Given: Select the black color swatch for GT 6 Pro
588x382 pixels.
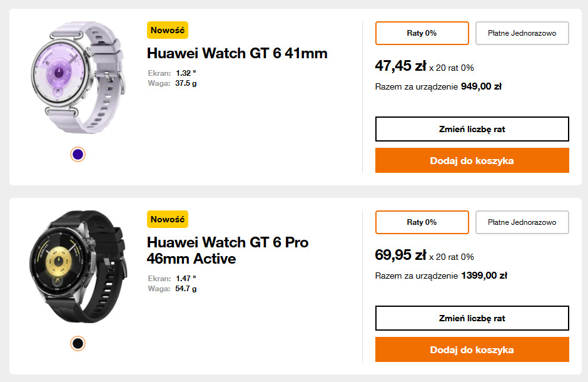Looking at the screenshot, I should click(78, 343).
